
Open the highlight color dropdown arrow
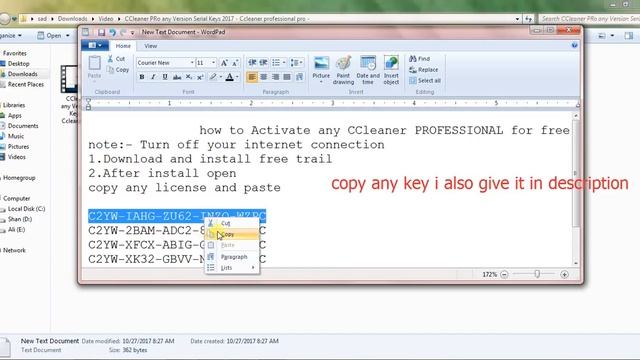[221, 77]
